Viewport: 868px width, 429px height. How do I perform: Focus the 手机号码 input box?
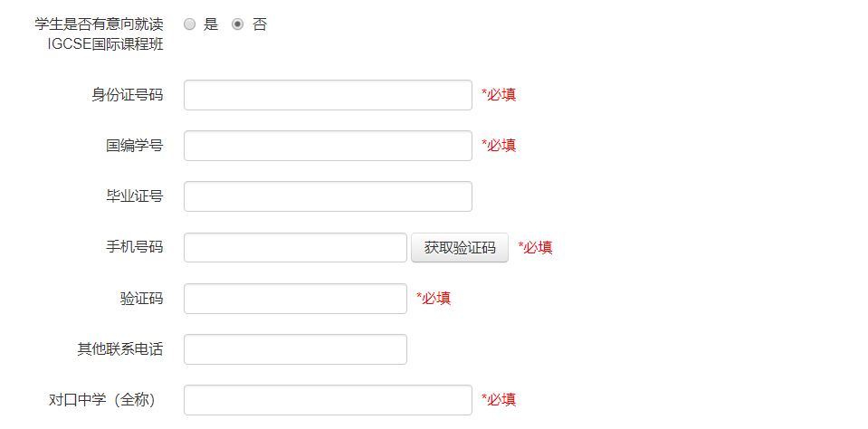pos(295,248)
